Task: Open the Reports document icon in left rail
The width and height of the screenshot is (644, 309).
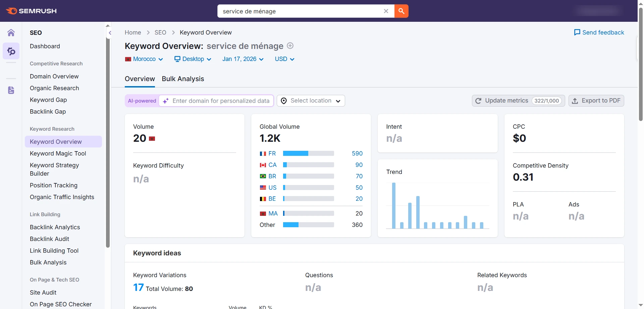Action: (x=11, y=90)
